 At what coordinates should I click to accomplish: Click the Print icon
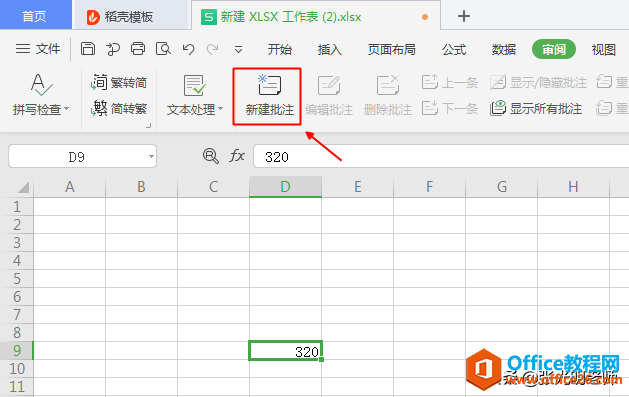(138, 49)
